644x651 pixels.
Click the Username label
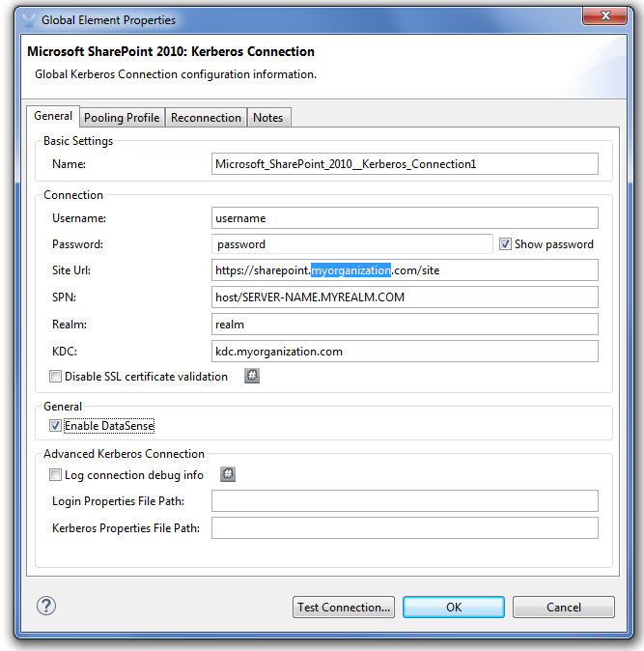(79, 218)
